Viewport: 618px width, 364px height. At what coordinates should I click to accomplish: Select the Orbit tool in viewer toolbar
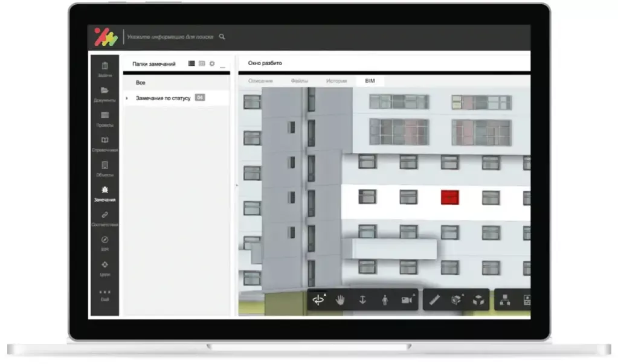318,299
